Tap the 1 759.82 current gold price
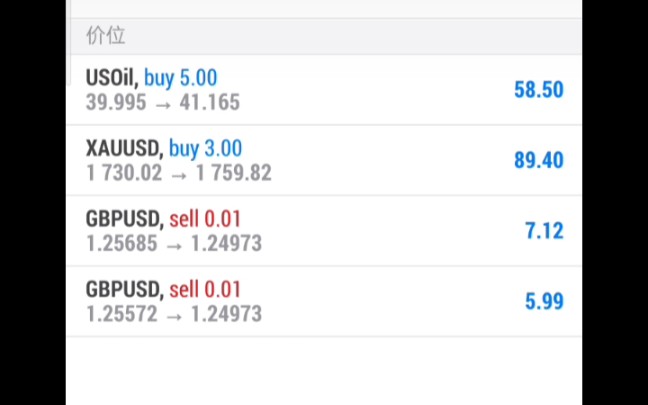 pos(233,173)
